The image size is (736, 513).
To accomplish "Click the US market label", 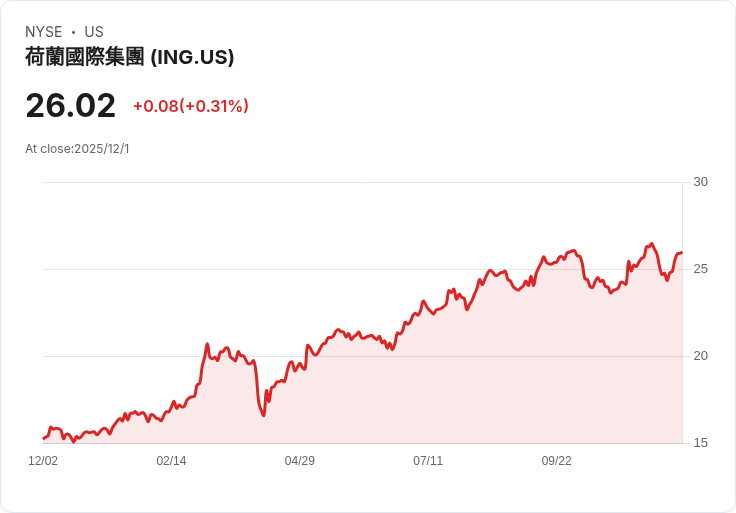I will [94, 32].
